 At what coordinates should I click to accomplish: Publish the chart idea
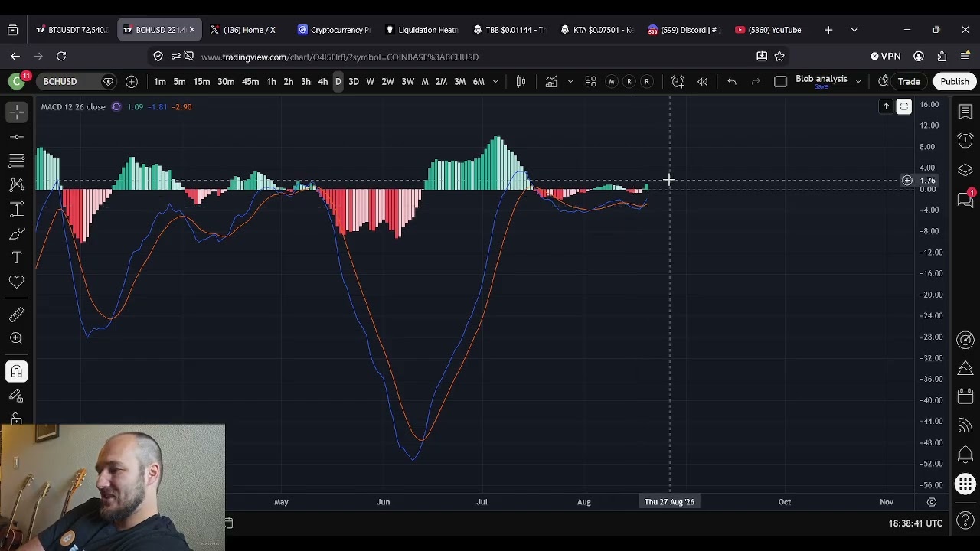point(955,81)
